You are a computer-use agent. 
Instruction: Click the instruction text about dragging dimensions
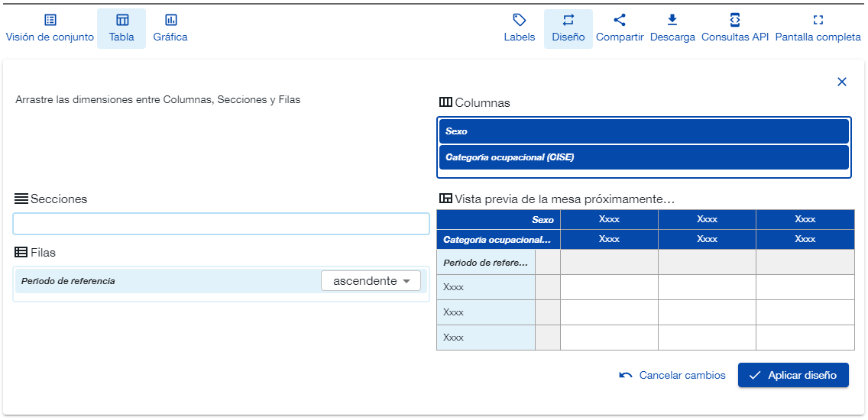(x=157, y=100)
